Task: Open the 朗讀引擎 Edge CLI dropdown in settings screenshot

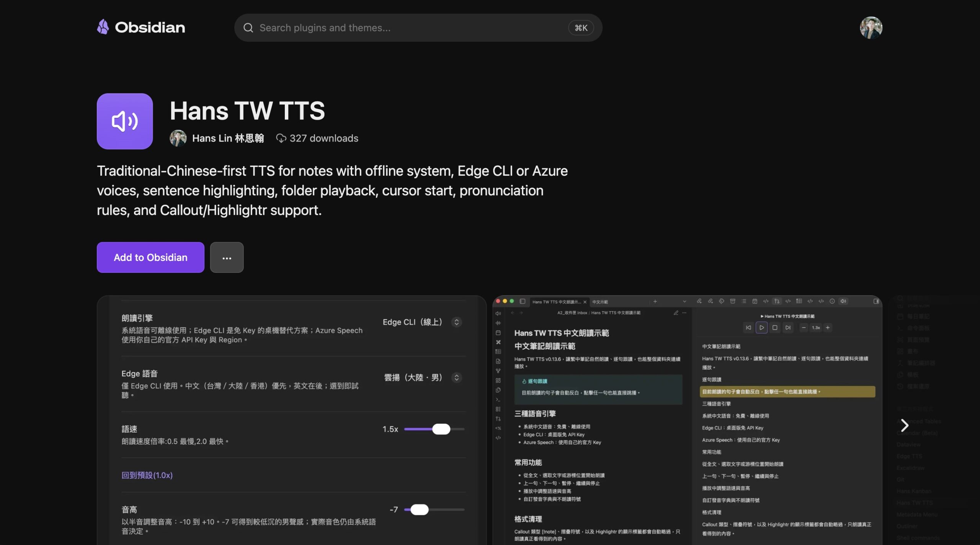Action: click(x=422, y=322)
